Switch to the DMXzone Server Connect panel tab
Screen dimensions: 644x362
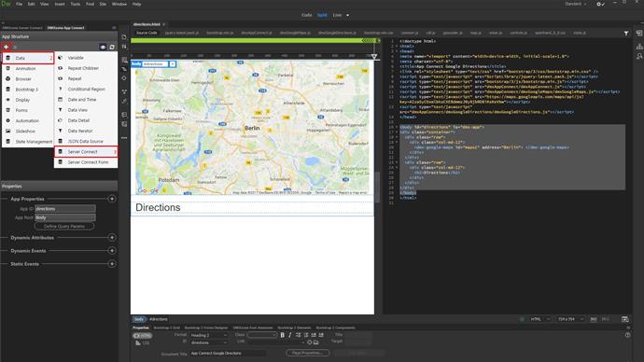(x=22, y=28)
